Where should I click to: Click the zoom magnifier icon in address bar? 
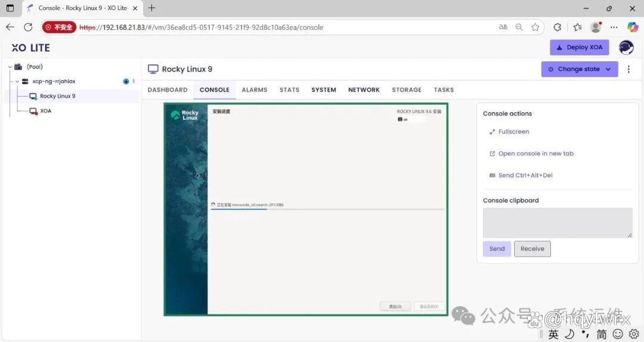click(519, 27)
